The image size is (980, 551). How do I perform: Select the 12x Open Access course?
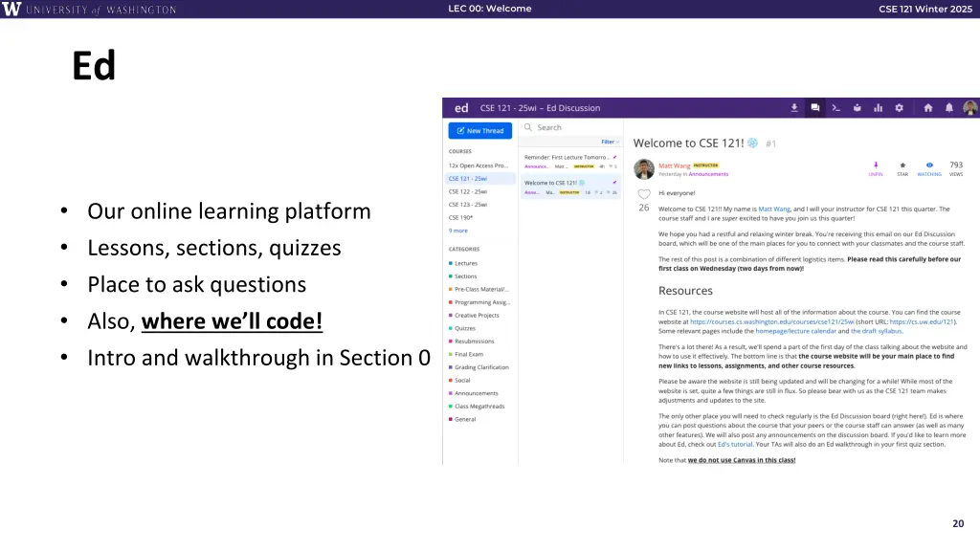pos(479,165)
